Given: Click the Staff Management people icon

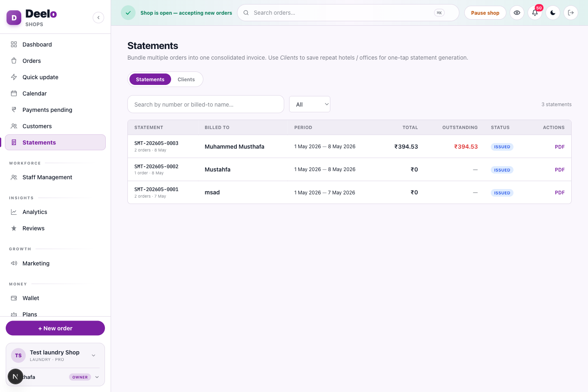Looking at the screenshot, I should pyautogui.click(x=14, y=177).
